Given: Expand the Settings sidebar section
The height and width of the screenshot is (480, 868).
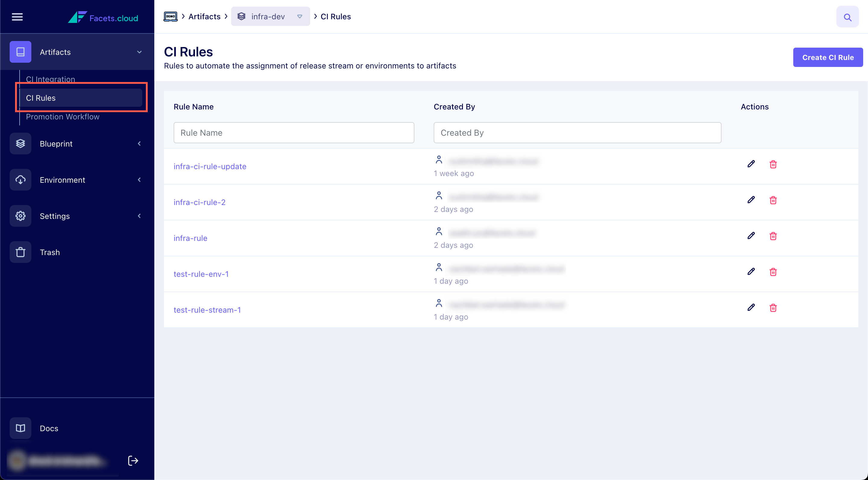Looking at the screenshot, I should click(139, 216).
